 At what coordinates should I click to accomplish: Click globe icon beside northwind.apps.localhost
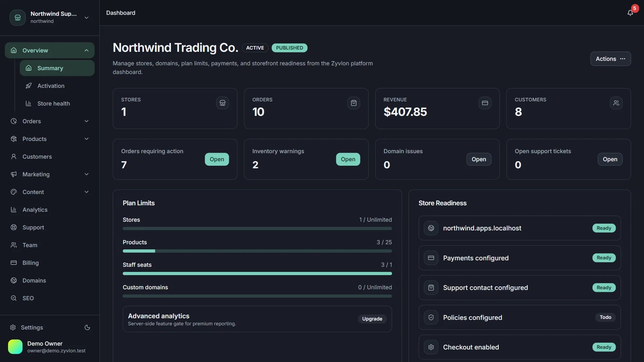(431, 228)
